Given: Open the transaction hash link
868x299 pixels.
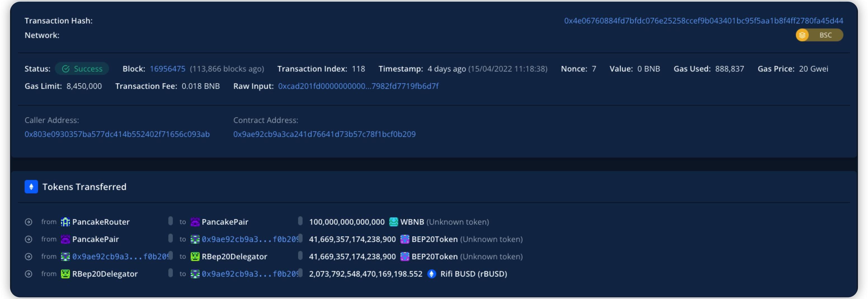Looking at the screenshot, I should 703,21.
